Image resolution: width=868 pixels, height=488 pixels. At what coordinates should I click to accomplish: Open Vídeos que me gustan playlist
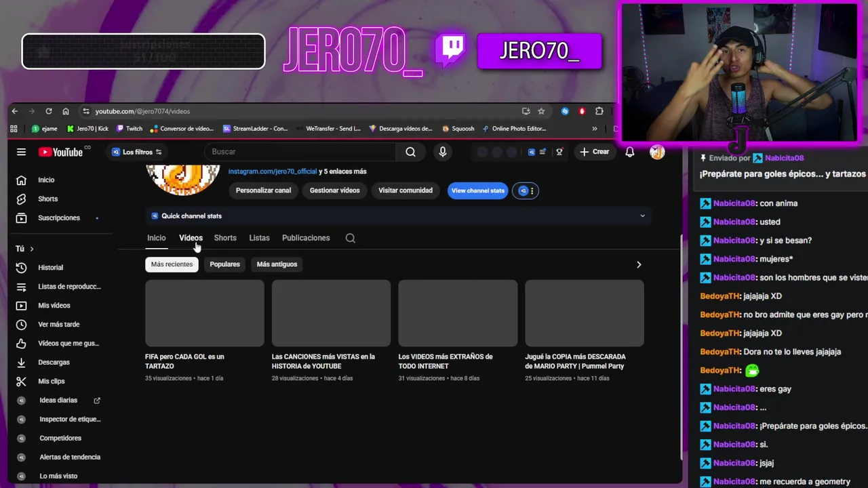point(68,344)
